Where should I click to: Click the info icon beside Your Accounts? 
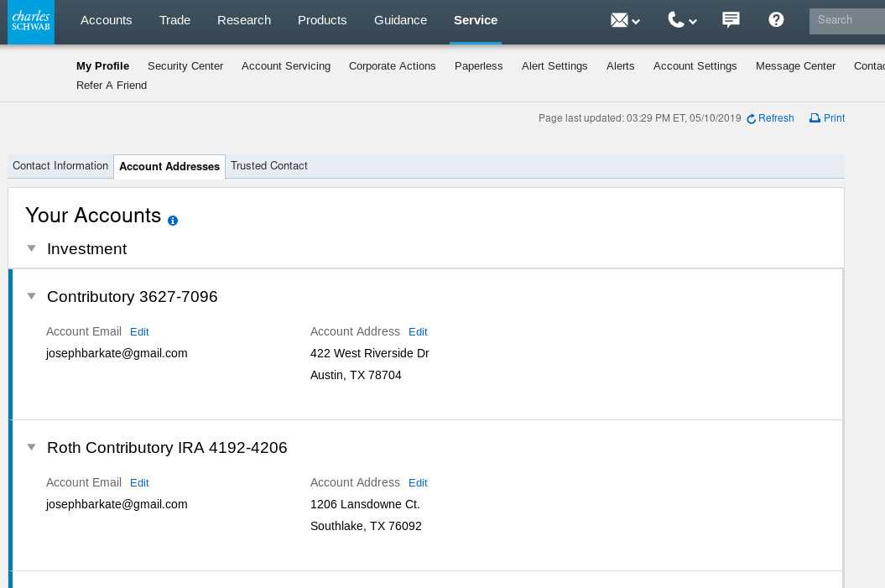[173, 221]
